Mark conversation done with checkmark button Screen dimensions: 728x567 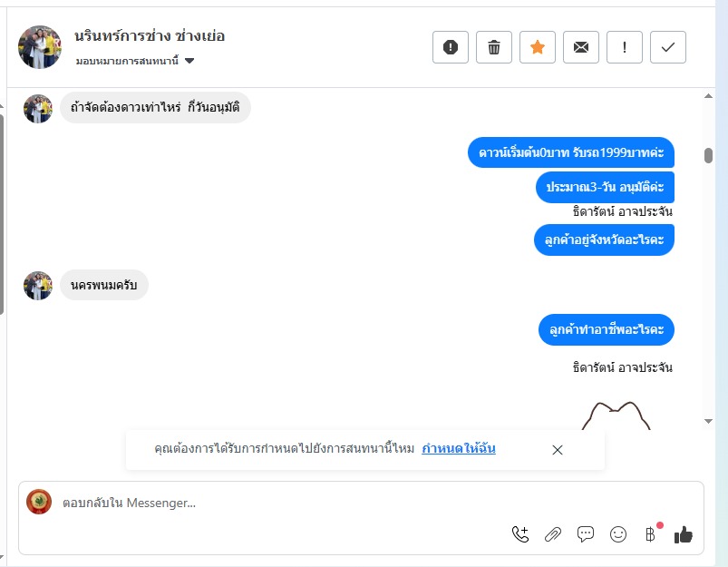[668, 47]
